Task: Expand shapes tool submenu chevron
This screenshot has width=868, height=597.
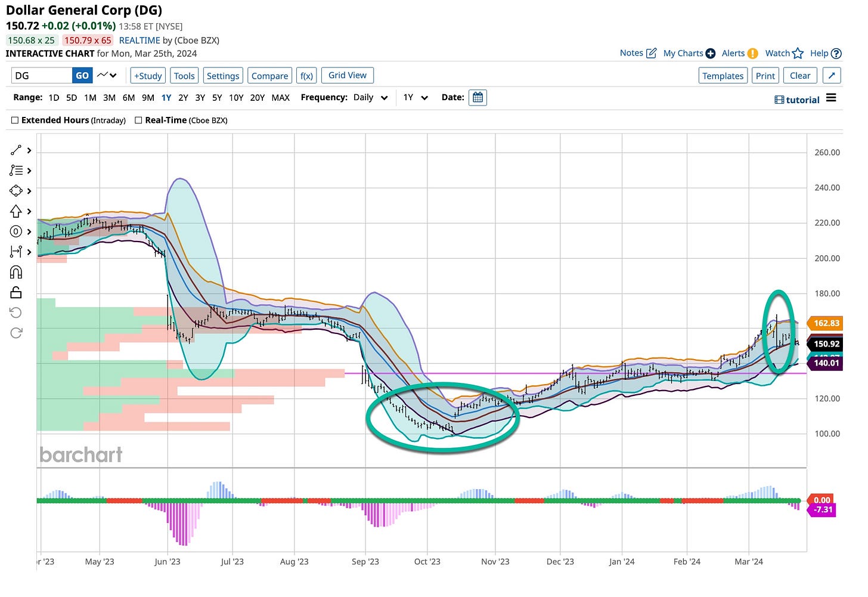Action: click(x=29, y=191)
